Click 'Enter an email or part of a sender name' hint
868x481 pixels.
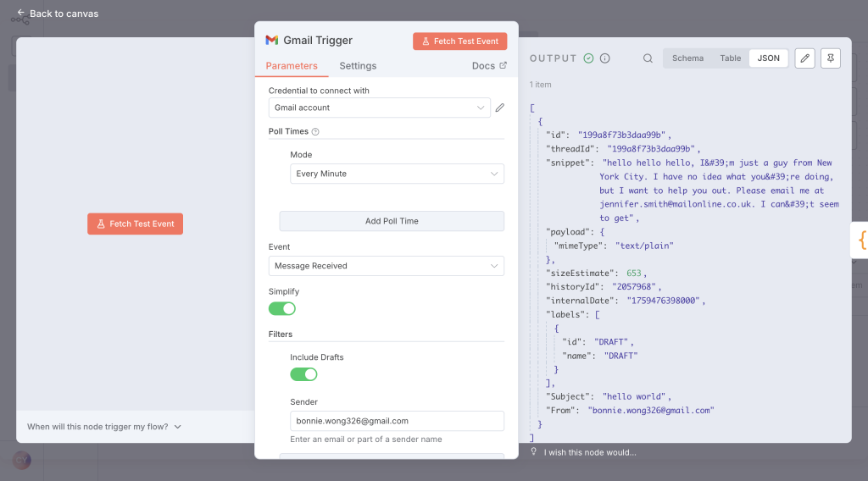click(366, 439)
